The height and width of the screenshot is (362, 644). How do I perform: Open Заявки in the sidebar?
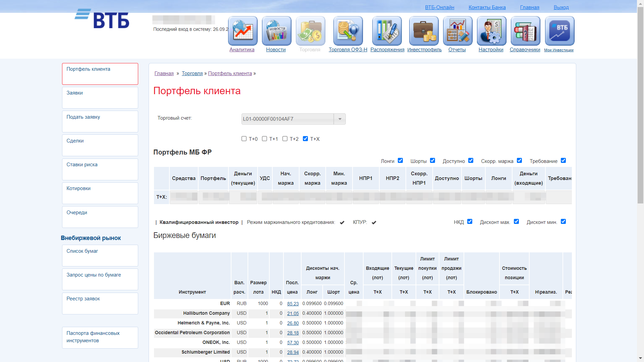[x=100, y=98]
